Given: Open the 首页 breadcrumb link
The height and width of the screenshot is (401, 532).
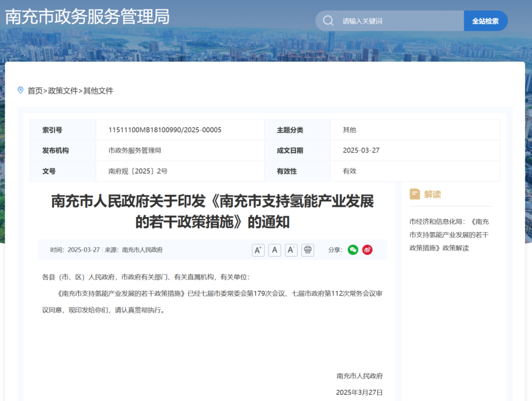Looking at the screenshot, I should click(35, 91).
